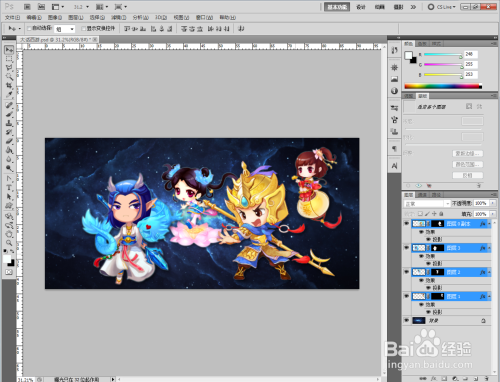Toggle the 显示变换控件 checkbox
Screen dimensions: 500x382
(x=83, y=29)
